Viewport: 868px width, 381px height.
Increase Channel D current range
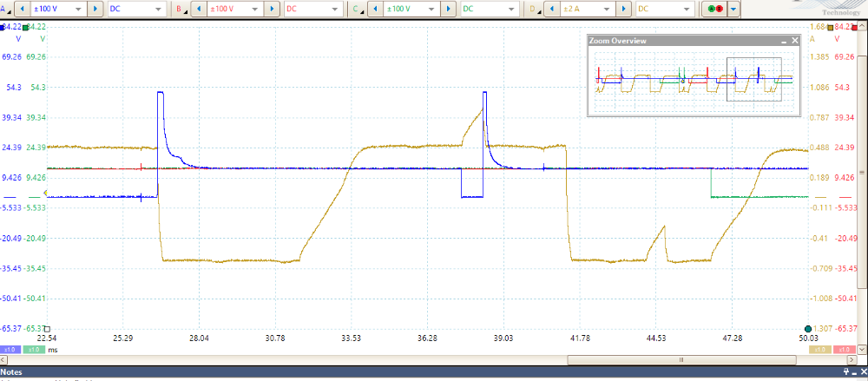click(621, 9)
